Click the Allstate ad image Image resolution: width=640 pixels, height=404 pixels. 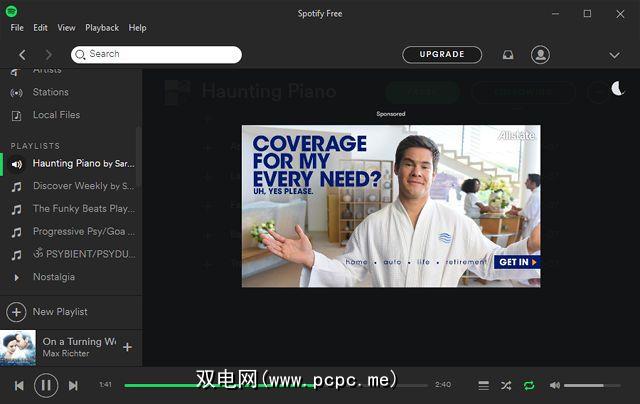[x=391, y=206]
